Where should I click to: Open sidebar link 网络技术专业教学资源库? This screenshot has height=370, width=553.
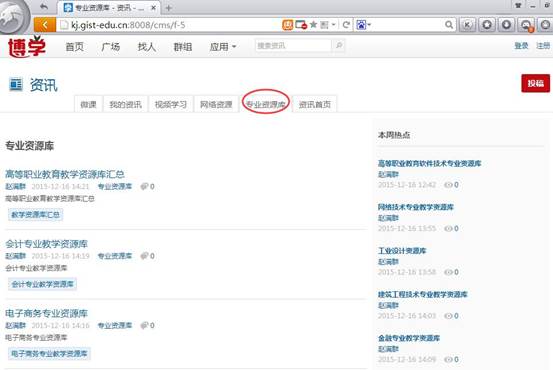pos(415,207)
